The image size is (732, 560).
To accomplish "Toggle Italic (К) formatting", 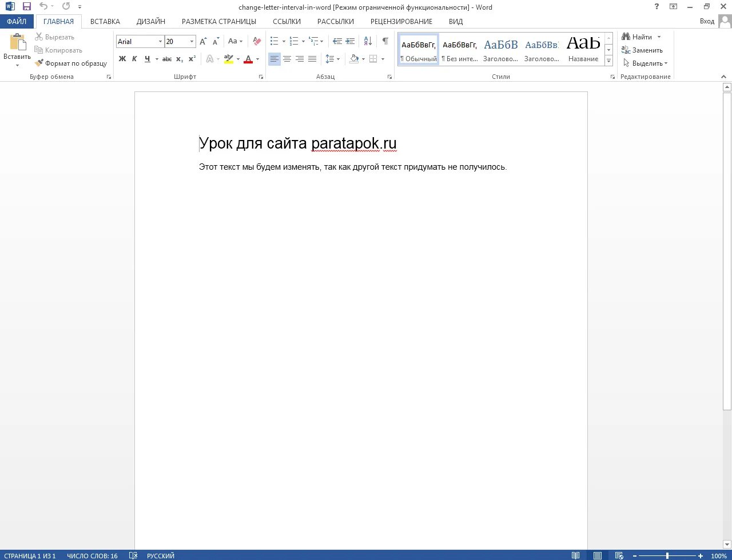I will 134,59.
